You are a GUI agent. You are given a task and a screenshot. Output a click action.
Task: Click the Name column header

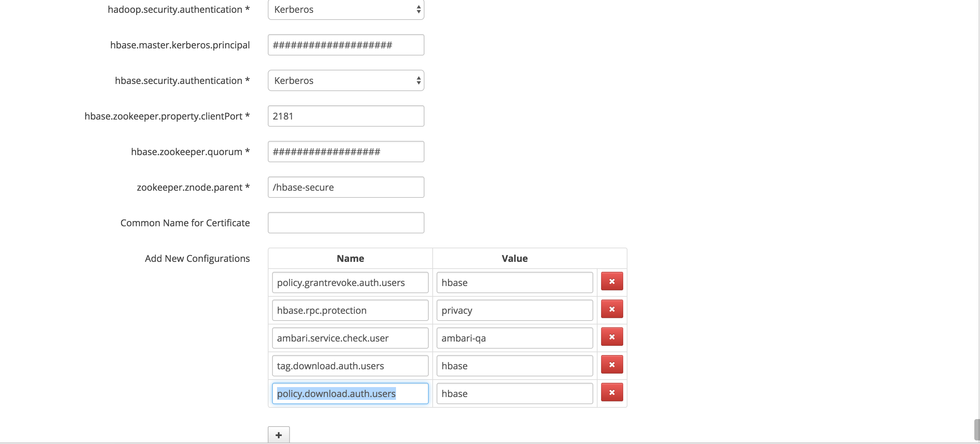click(350, 258)
